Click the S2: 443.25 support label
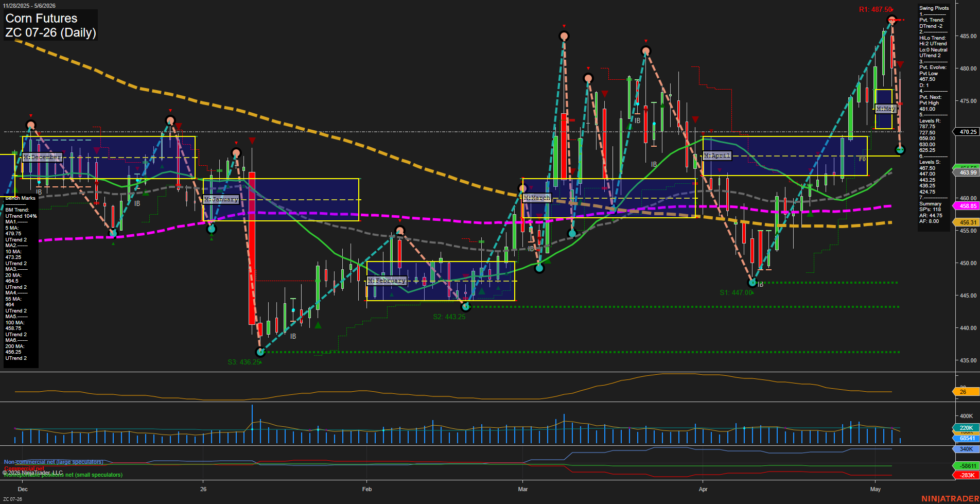The image size is (980, 504). point(449,317)
